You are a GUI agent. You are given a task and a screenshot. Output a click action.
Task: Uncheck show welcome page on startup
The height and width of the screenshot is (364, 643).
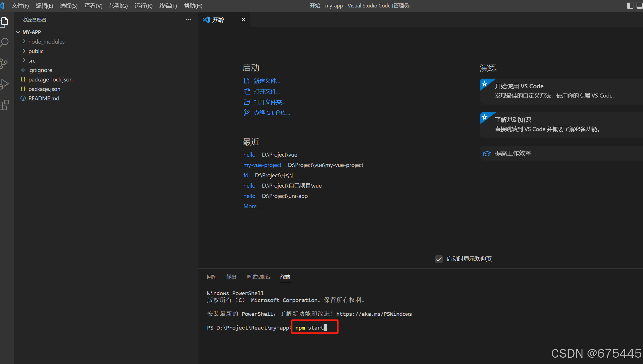click(x=439, y=259)
